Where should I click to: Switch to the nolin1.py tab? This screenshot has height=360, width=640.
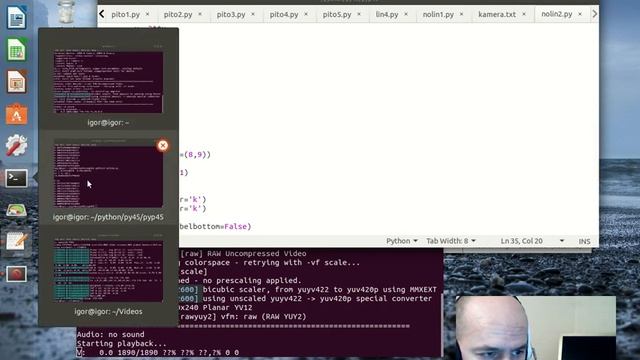tap(438, 14)
